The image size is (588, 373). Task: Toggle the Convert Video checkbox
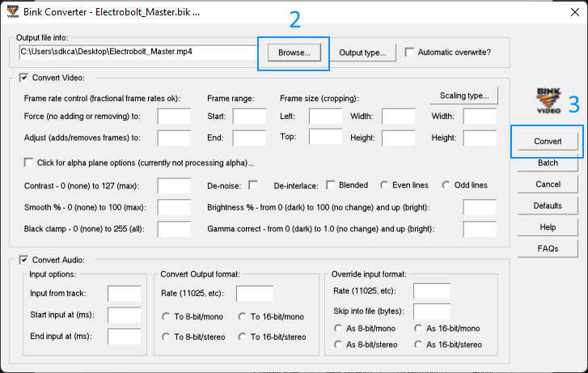click(23, 78)
